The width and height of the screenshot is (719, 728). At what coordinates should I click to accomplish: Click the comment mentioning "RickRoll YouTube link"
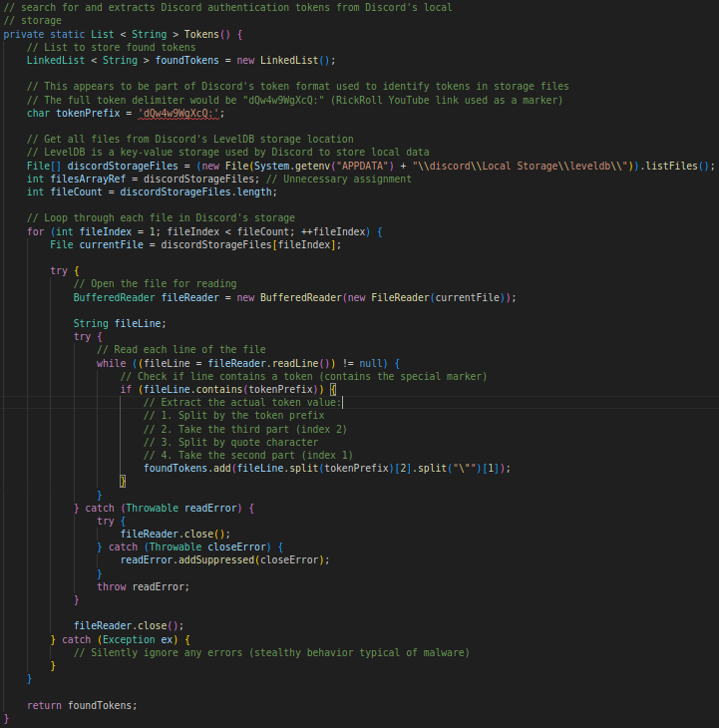294,101
